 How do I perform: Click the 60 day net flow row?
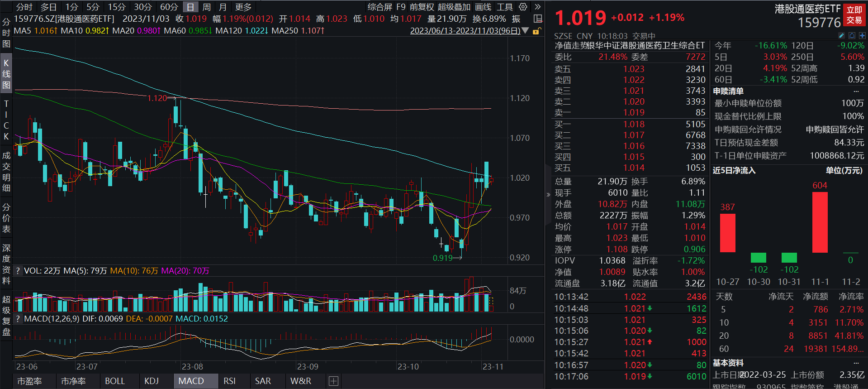[x=789, y=349]
